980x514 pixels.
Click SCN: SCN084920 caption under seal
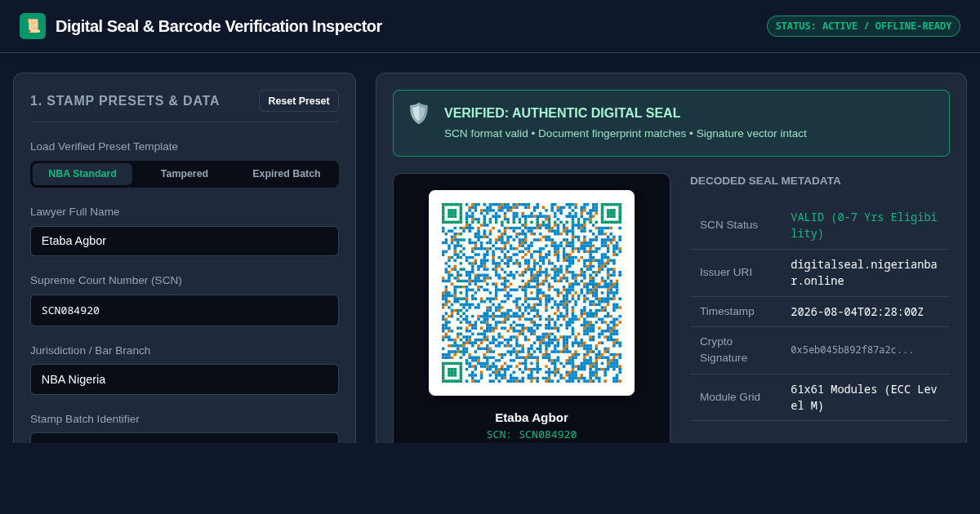[x=532, y=435]
